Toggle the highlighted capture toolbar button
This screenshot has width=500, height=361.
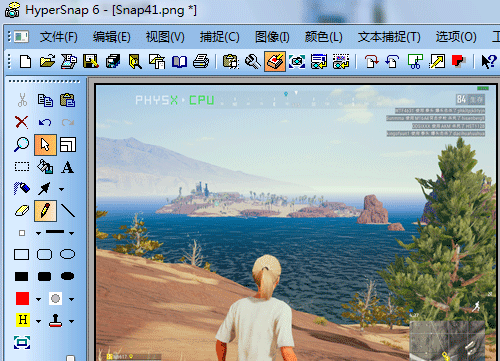pyautogui.click(x=275, y=61)
